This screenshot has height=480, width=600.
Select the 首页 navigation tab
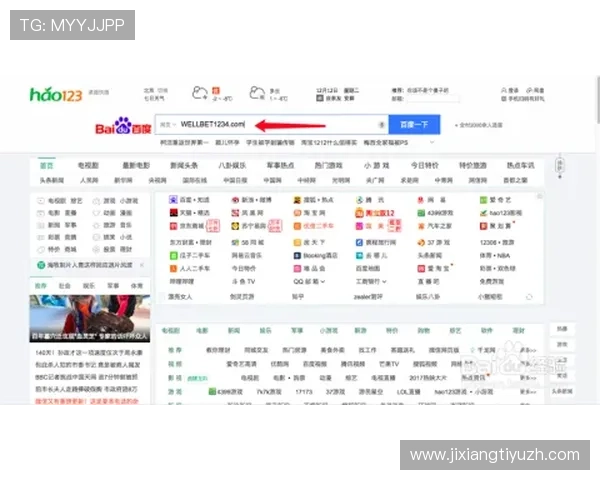click(x=47, y=165)
